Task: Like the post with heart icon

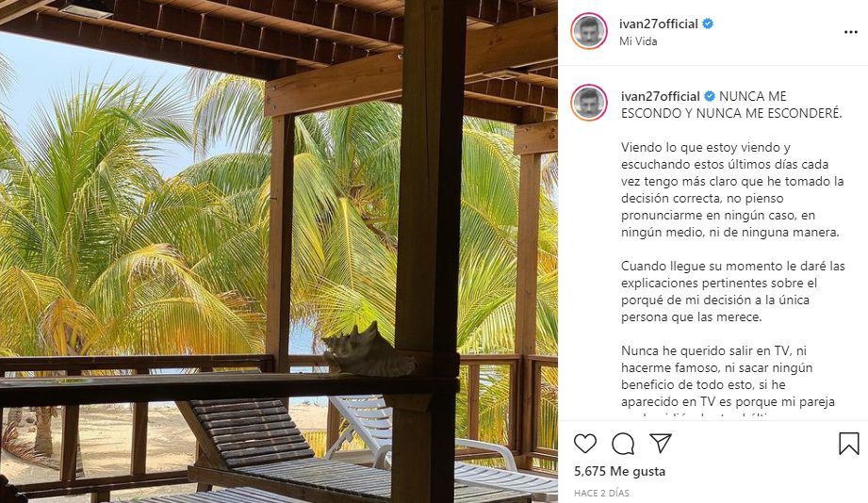Action: [x=585, y=444]
